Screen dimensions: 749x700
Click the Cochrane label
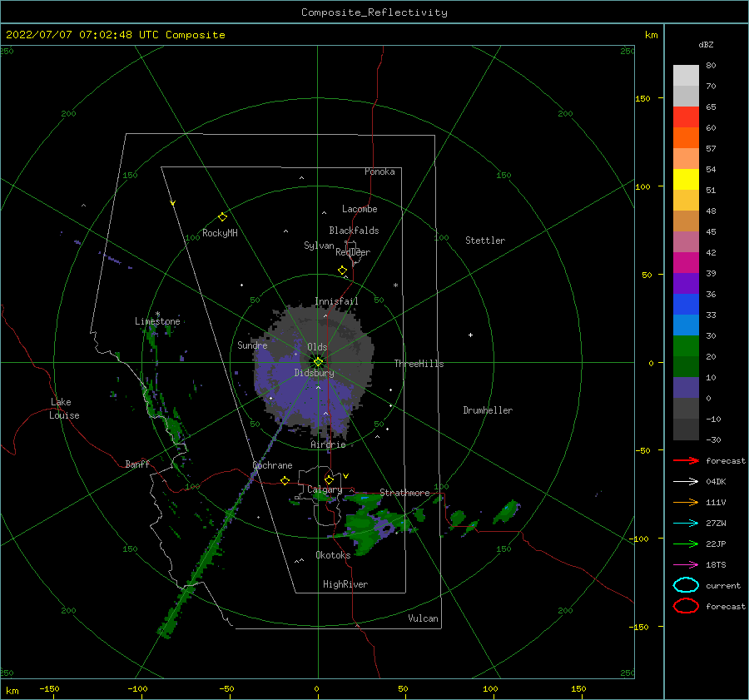click(272, 465)
